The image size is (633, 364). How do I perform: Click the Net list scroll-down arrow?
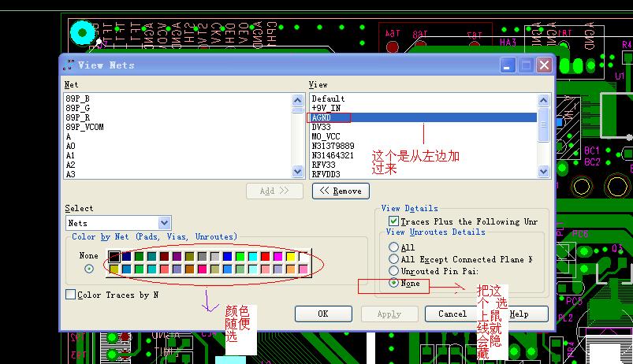pyautogui.click(x=297, y=172)
